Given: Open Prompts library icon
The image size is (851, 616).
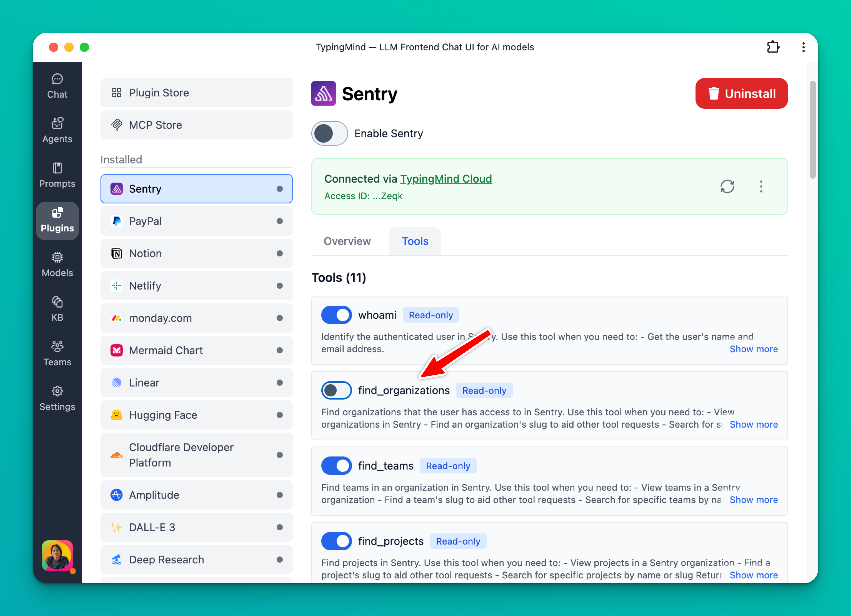Looking at the screenshot, I should pos(57,175).
